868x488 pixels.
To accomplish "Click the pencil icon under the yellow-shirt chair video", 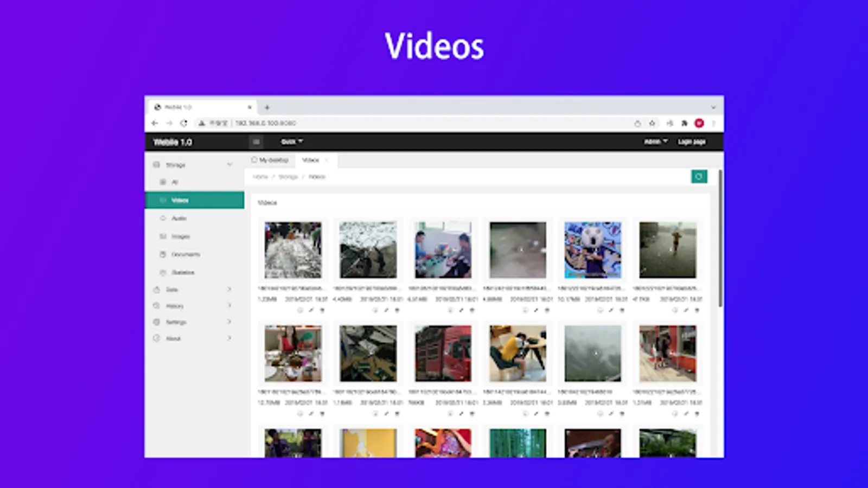I will [536, 414].
